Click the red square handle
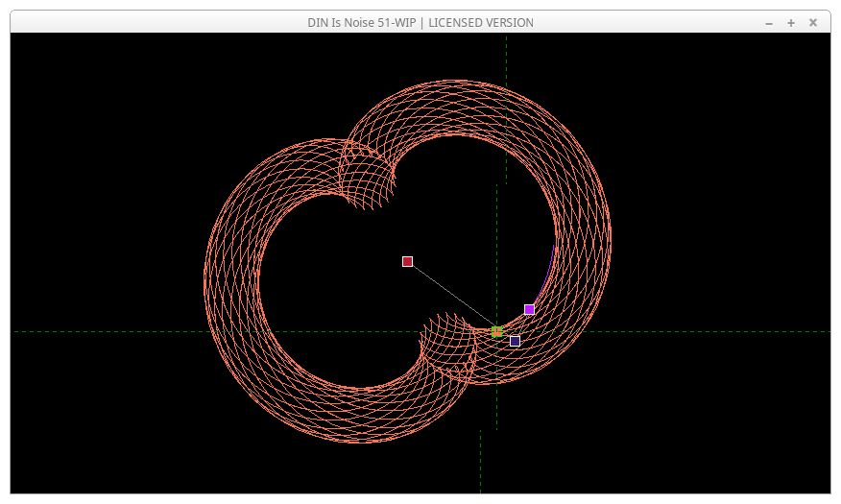Image resolution: width=841 pixels, height=504 pixels. click(407, 261)
